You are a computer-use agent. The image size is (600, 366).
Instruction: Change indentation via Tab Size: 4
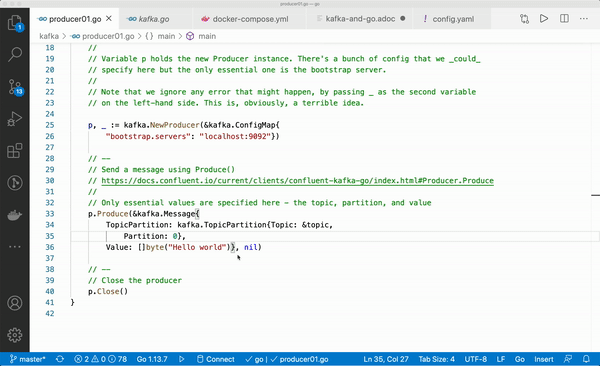click(x=436, y=359)
